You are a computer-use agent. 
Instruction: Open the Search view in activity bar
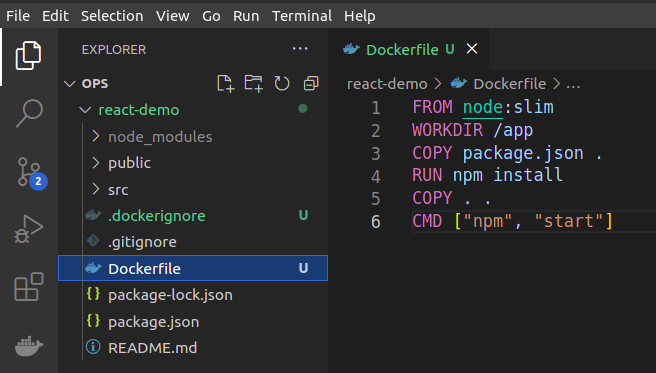[x=29, y=113]
